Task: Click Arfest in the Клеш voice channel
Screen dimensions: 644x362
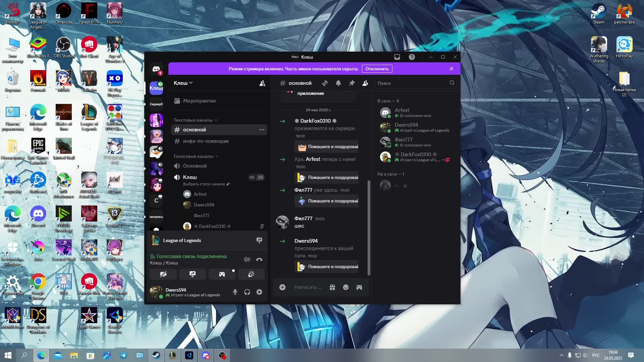Action: pos(223,194)
